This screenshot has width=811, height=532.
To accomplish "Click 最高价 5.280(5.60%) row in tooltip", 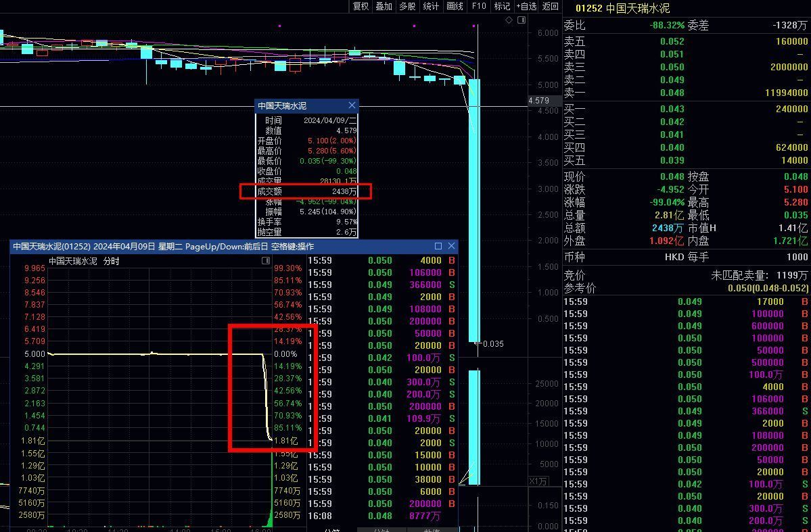I will pyautogui.click(x=306, y=151).
